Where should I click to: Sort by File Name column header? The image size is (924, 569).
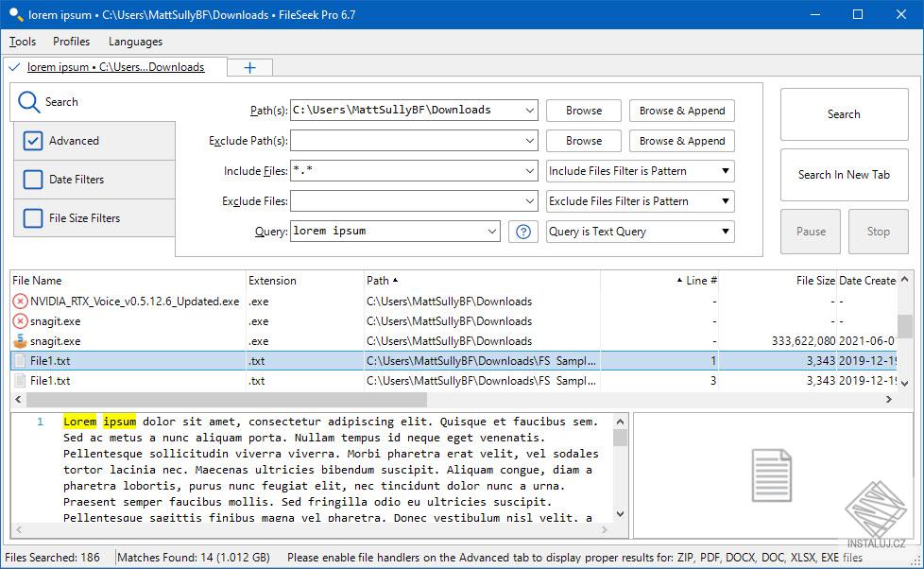[128, 281]
